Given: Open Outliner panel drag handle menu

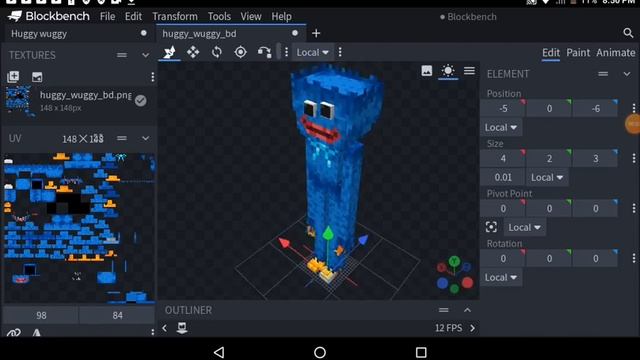Looking at the screenshot, I should click(x=444, y=310).
